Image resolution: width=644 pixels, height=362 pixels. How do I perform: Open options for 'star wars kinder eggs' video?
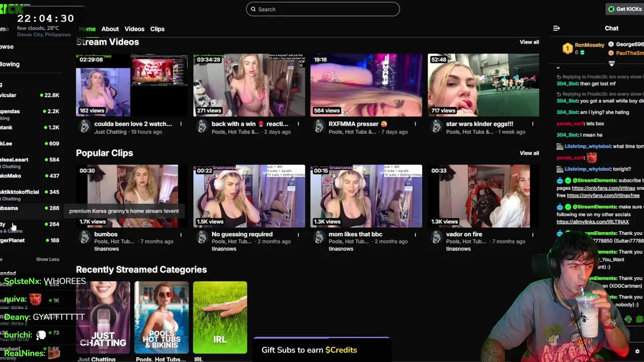pos(533,124)
